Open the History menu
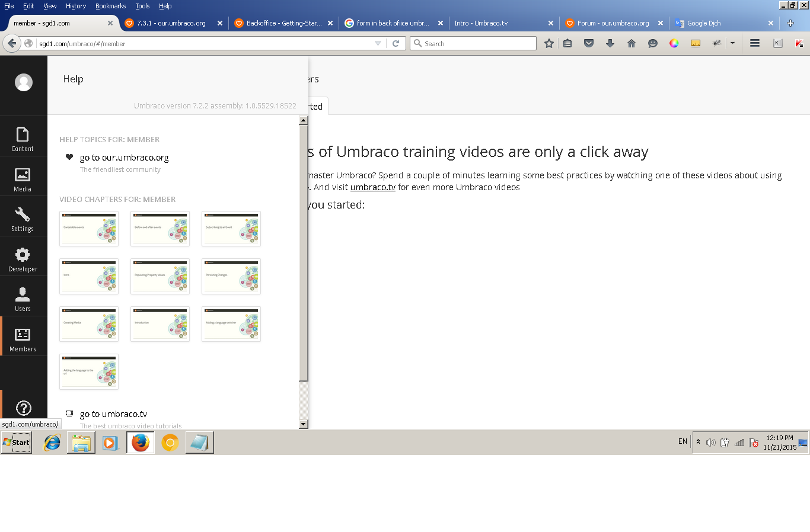The width and height of the screenshot is (810, 532). point(76,6)
